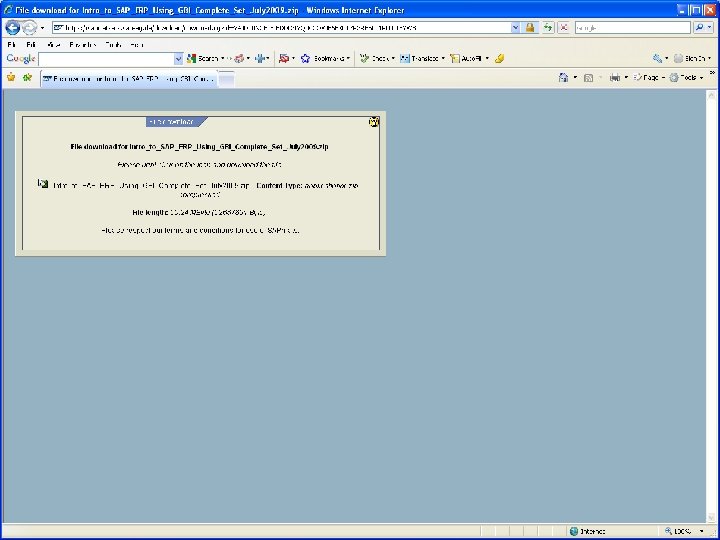This screenshot has width=720, height=540.
Task: Stop loading with the red X icon
Action: tap(563, 28)
